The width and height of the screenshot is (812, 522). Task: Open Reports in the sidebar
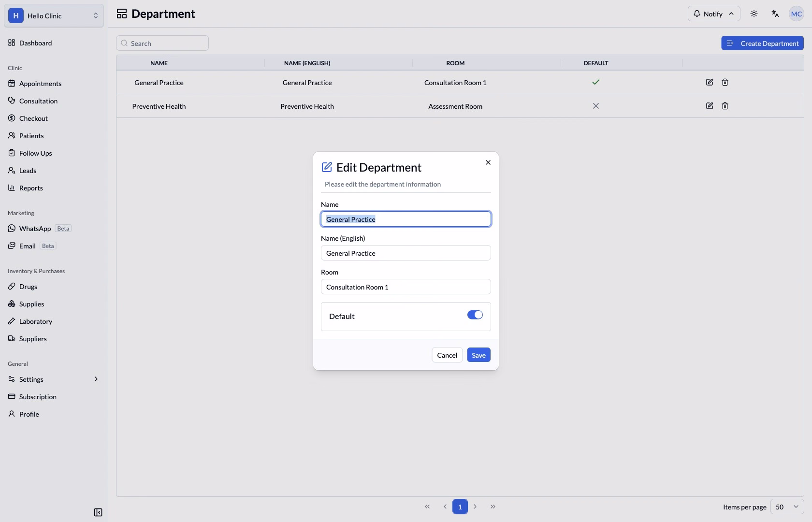(x=54, y=188)
